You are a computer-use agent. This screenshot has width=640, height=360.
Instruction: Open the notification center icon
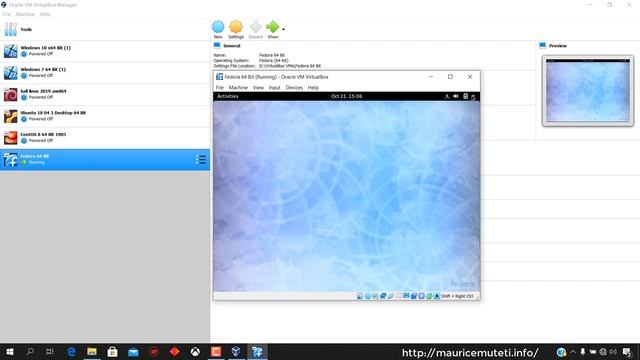627,352
